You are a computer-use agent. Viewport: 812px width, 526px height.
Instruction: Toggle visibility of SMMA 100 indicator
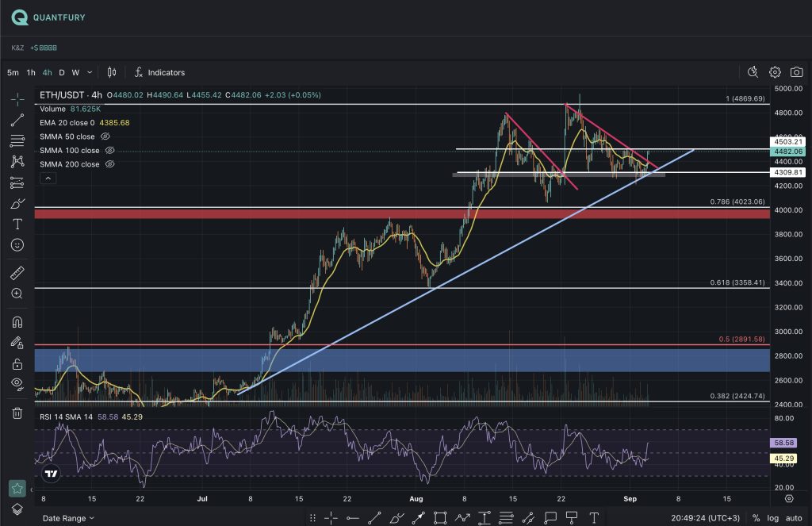click(x=110, y=150)
